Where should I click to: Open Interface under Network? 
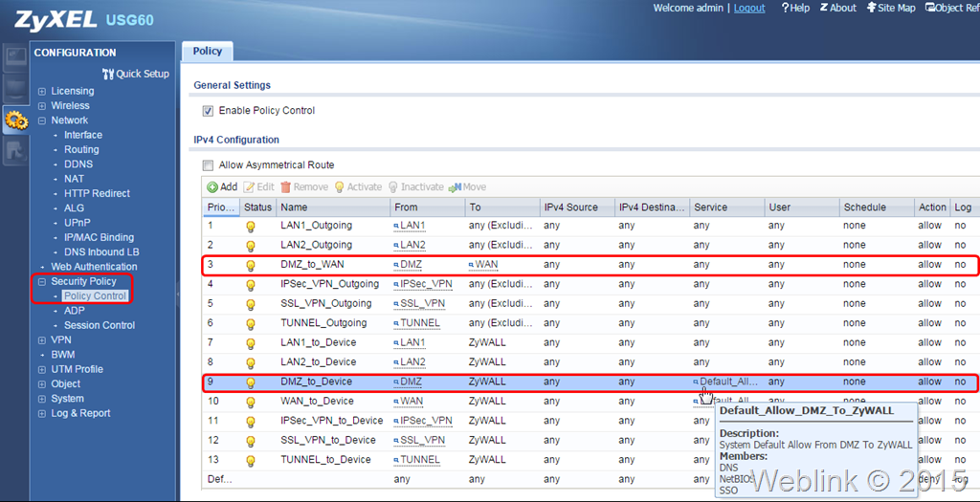[x=83, y=135]
